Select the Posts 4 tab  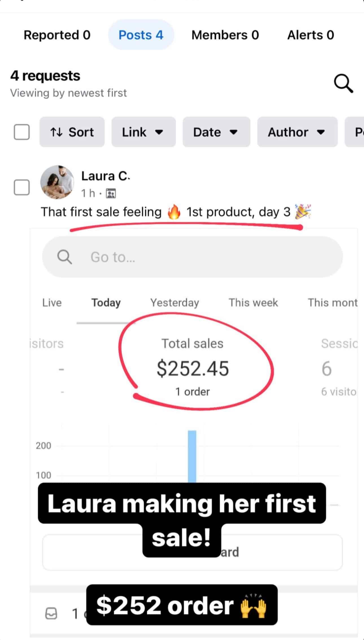141,35
